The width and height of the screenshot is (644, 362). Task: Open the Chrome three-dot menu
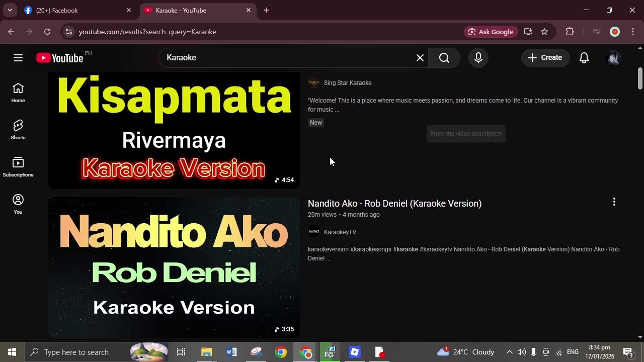(633, 32)
